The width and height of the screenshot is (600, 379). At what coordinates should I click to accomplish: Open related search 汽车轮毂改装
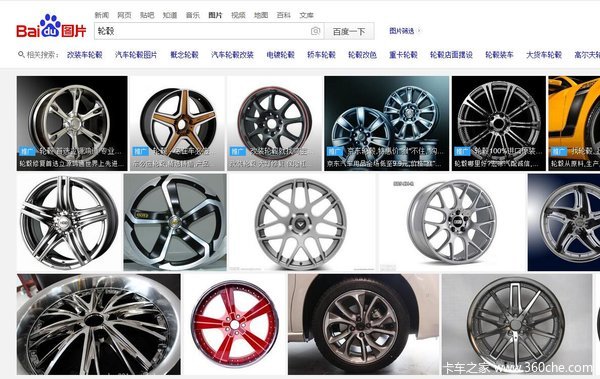233,55
